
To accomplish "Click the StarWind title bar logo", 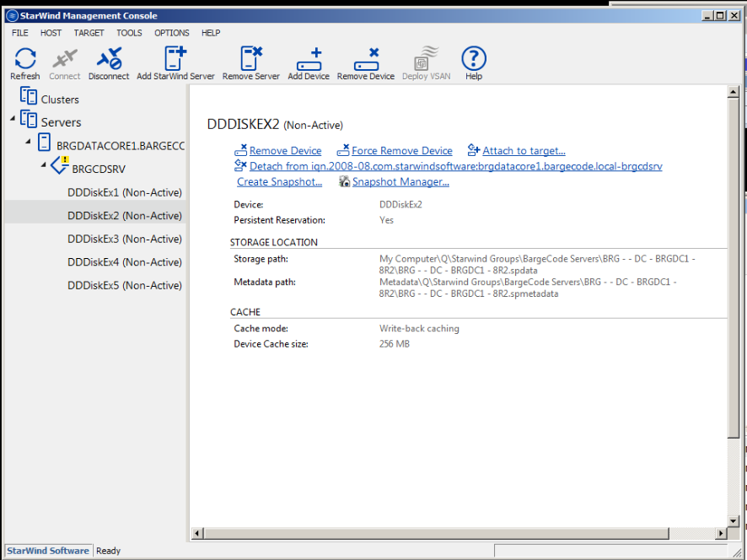I will pyautogui.click(x=13, y=16).
